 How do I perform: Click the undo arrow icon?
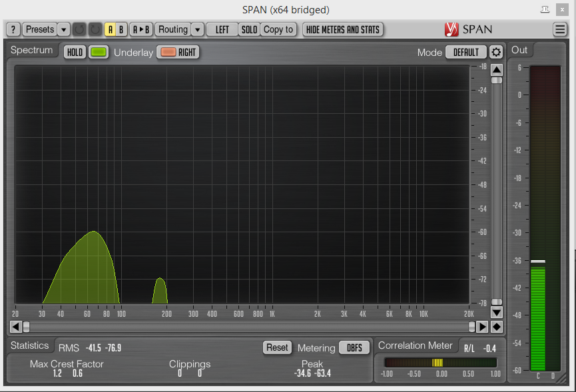pos(79,29)
